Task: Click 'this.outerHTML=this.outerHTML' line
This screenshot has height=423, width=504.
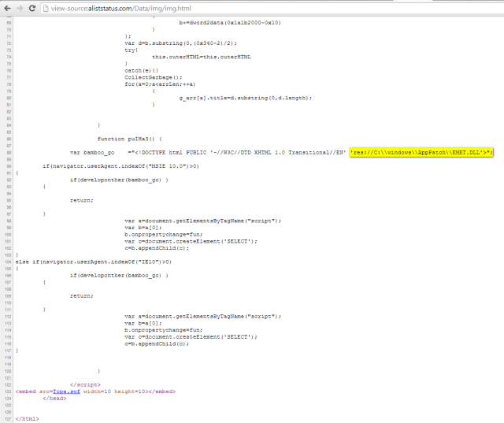Action: click(x=202, y=57)
